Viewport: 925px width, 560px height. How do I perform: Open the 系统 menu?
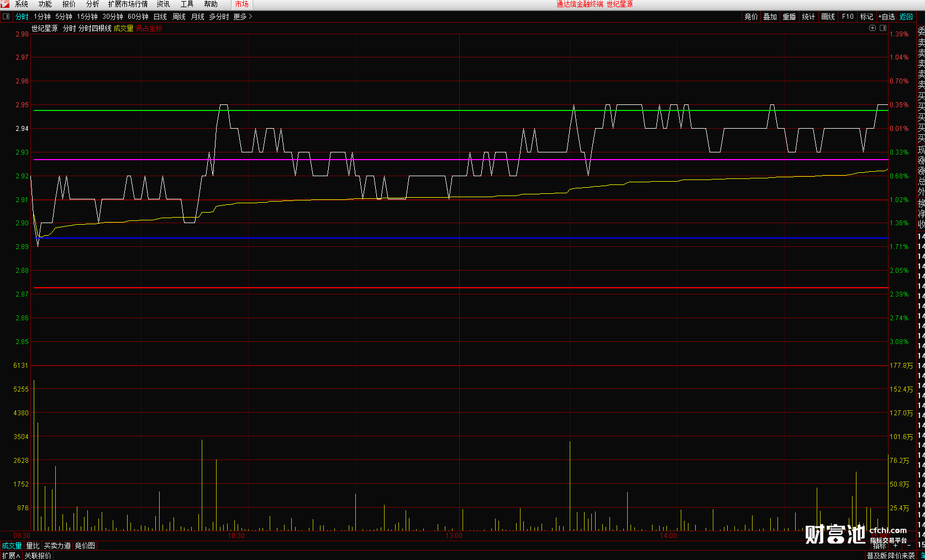coord(22,4)
